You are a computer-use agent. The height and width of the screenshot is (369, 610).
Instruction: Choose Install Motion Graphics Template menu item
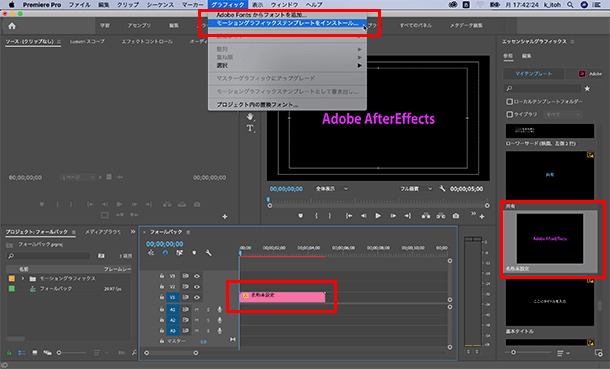pos(287,23)
